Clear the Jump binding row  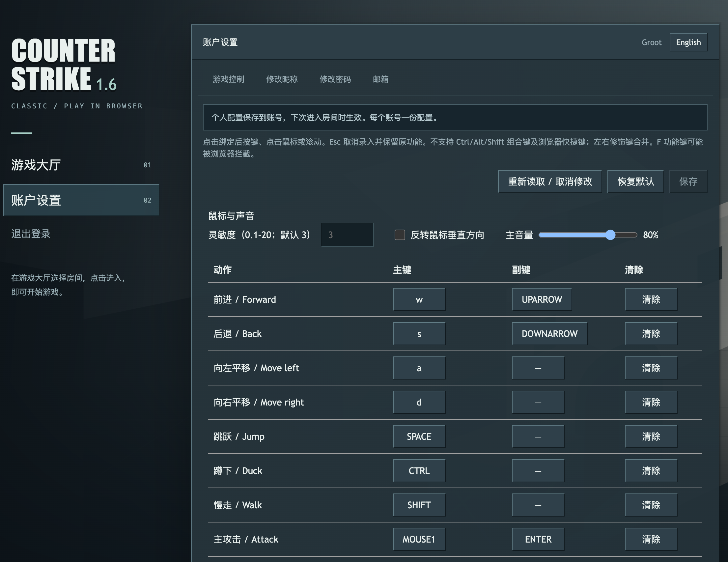[651, 436]
